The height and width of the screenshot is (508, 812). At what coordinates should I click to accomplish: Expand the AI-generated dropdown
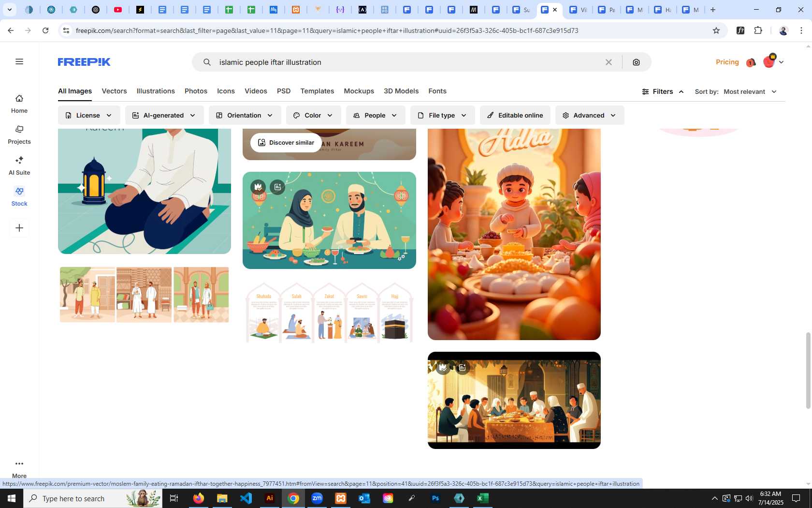pyautogui.click(x=164, y=115)
